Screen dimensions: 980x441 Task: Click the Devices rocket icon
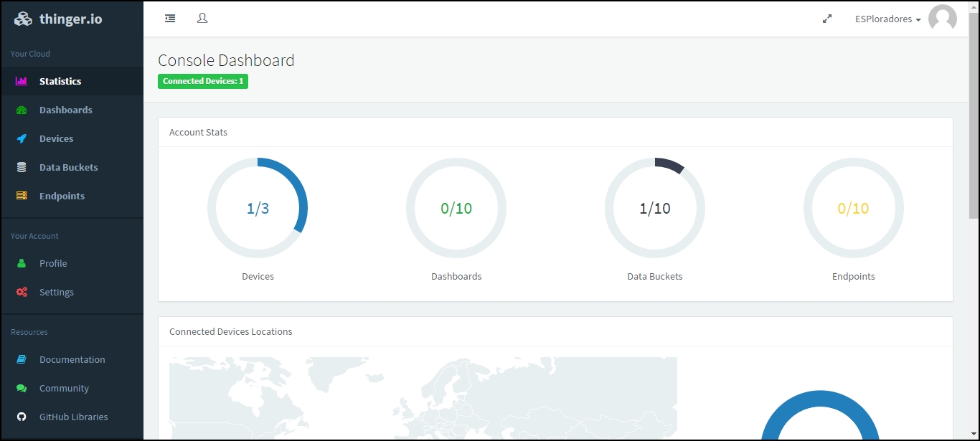[x=22, y=138]
